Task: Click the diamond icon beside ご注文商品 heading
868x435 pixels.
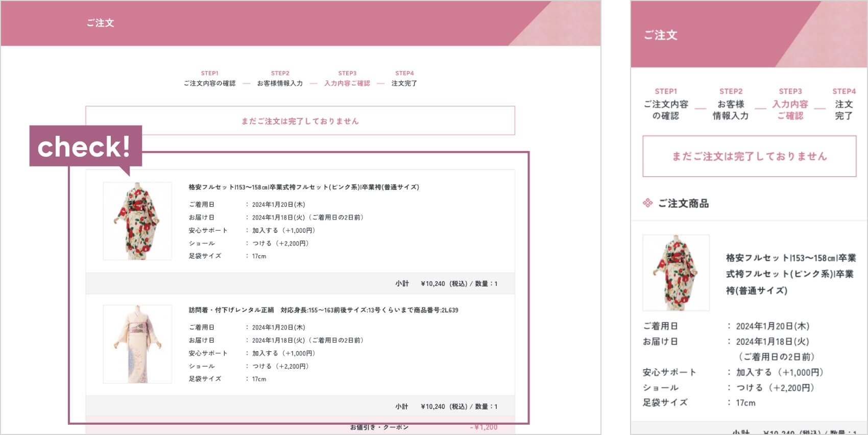Action: point(647,203)
